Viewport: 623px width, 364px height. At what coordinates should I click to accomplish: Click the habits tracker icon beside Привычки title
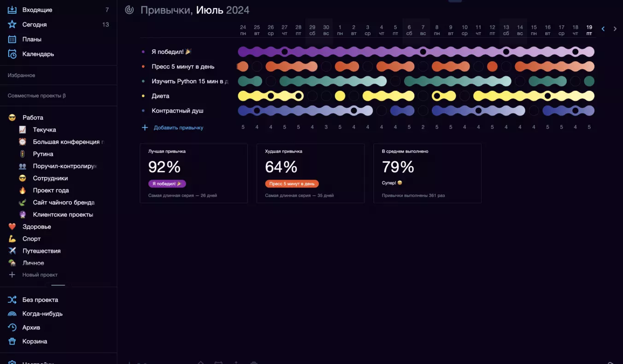[129, 10]
